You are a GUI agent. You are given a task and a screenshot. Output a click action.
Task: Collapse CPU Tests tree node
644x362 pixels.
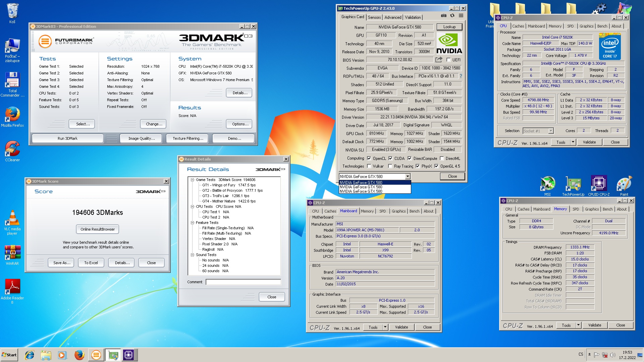[193, 206]
